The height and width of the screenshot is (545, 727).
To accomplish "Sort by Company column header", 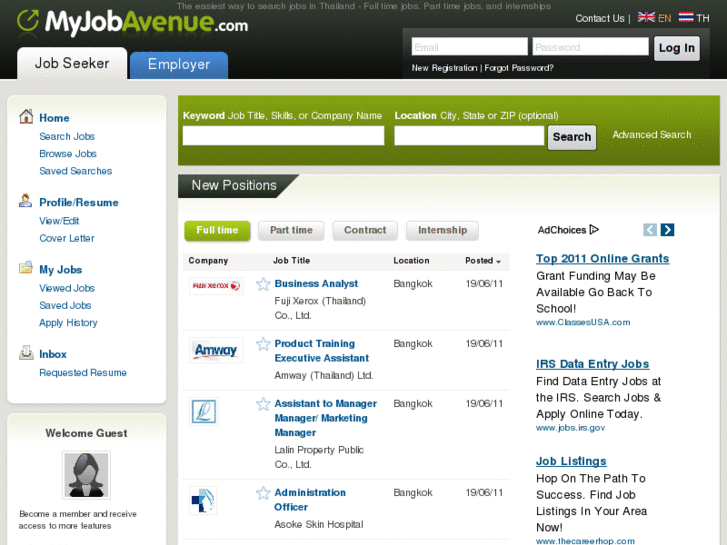I will coord(208,261).
